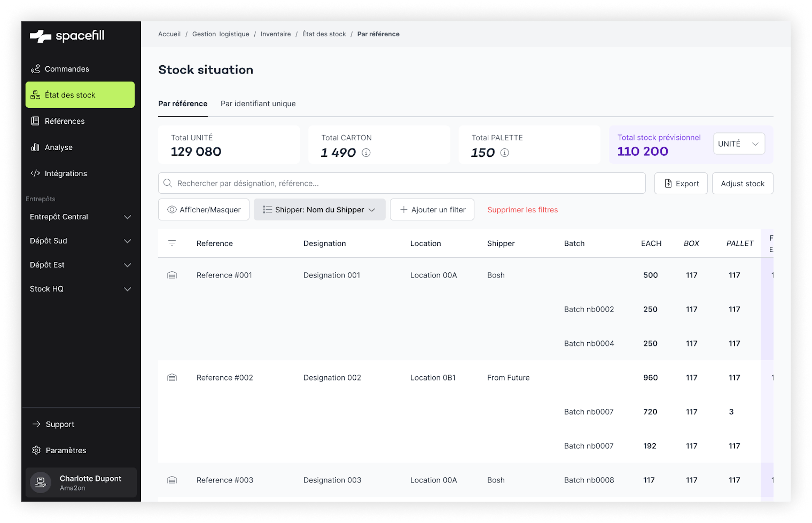Click the info icon next to Total CARTON

[x=365, y=153]
